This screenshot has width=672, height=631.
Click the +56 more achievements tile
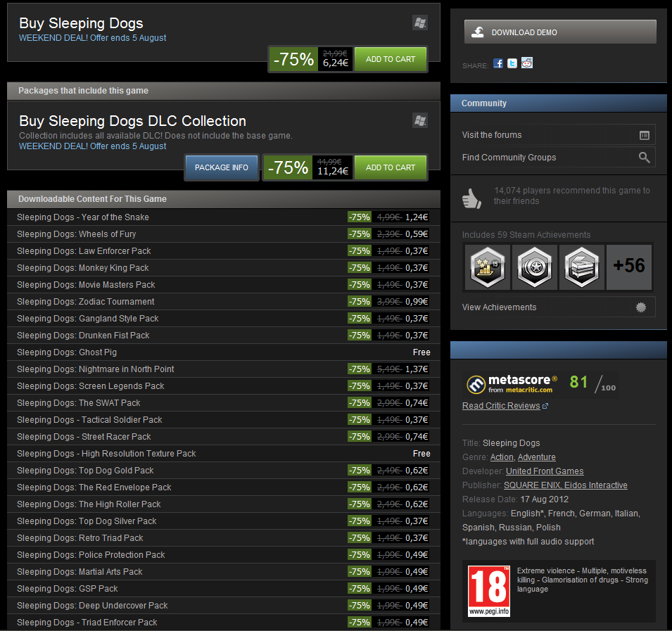pyautogui.click(x=628, y=267)
